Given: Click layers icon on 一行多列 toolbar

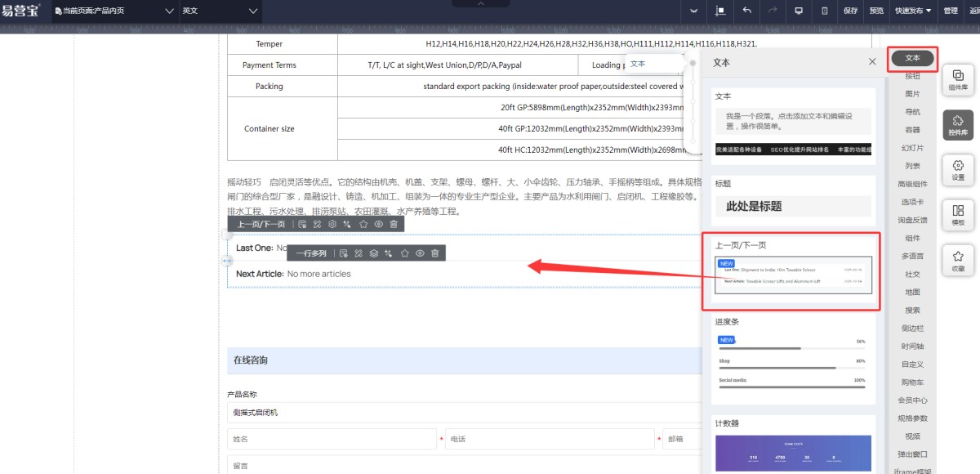Looking at the screenshot, I should (373, 253).
